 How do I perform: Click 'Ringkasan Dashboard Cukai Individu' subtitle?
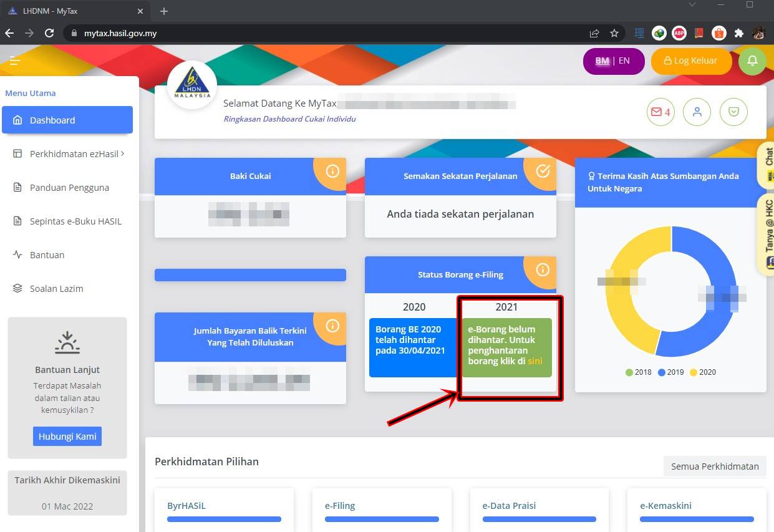click(289, 118)
